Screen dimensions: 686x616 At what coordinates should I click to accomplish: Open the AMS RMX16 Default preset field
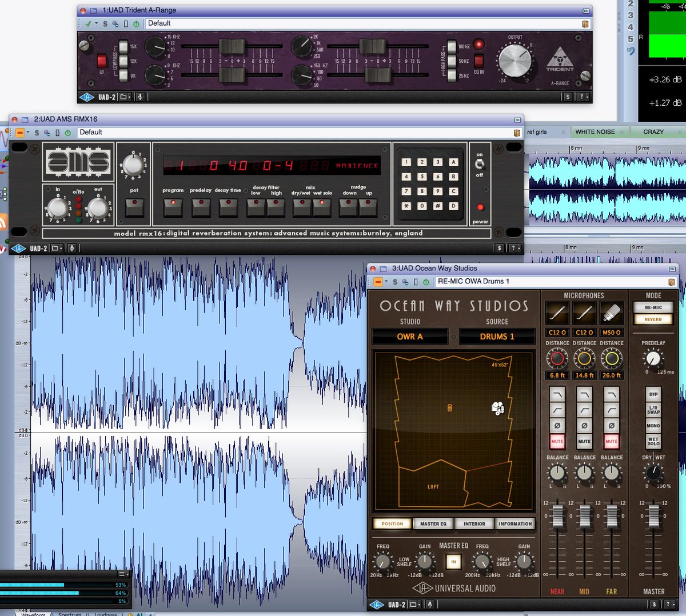coord(294,133)
